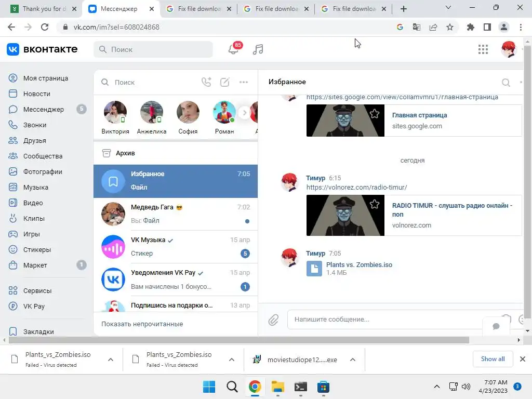This screenshot has height=399, width=532.
Task: Open VK services grid icon
Action: (483, 49)
